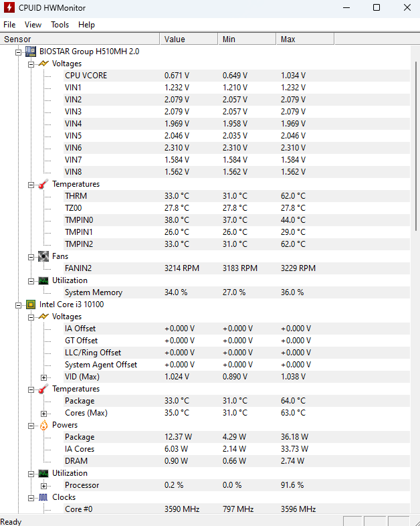Click the Powers flame icon

pyautogui.click(x=43, y=425)
